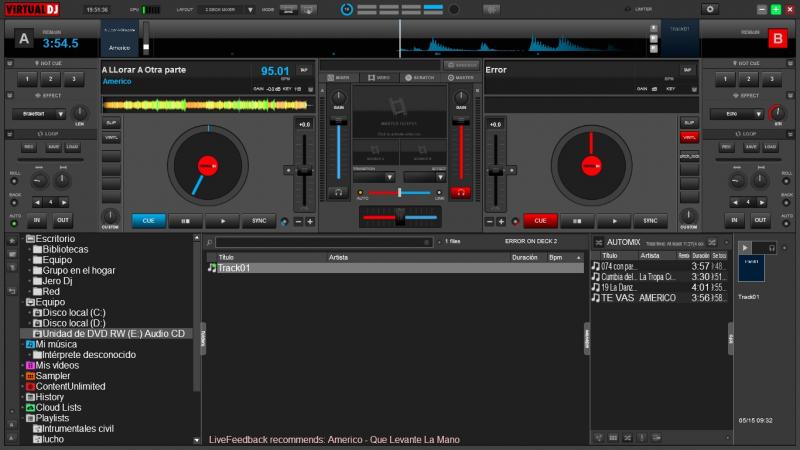Adjust the crossfader slider
Screen dimensions: 800x450
coord(400,217)
